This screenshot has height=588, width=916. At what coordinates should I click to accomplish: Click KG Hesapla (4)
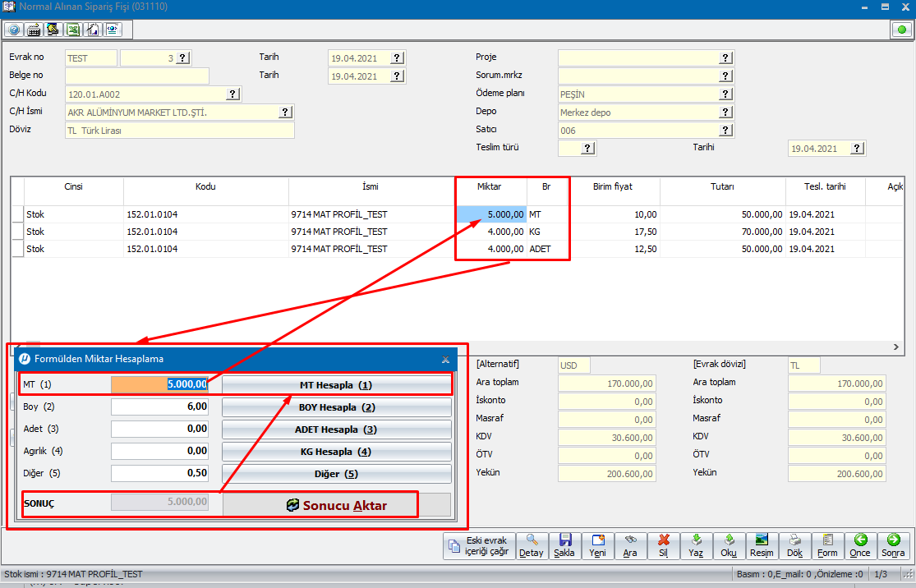click(x=337, y=452)
